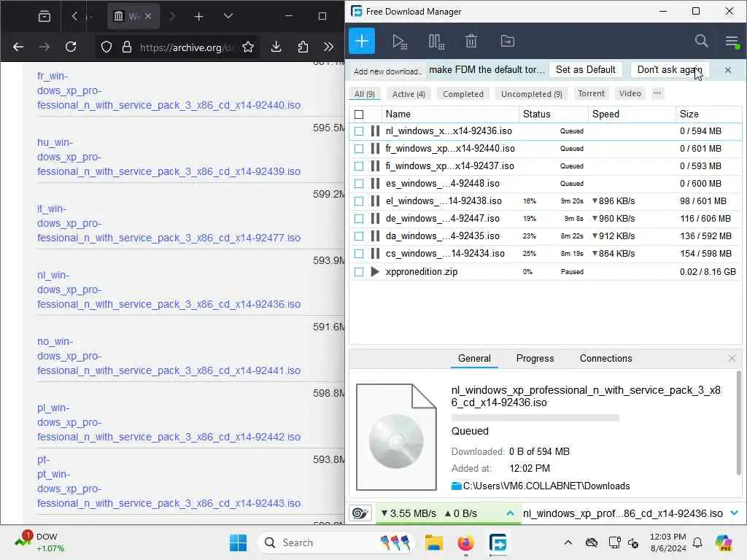The width and height of the screenshot is (747, 560).
Task: Open a new Firefox tab
Action: tap(198, 17)
